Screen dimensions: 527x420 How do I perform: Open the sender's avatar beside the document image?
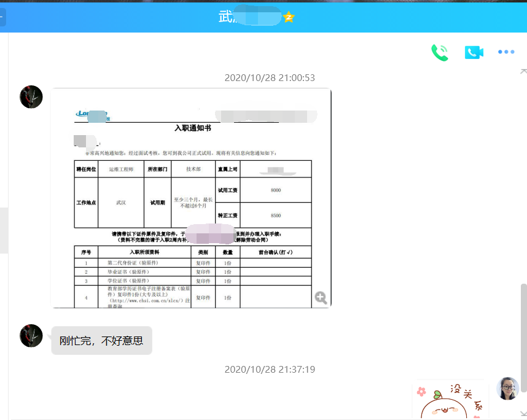pos(31,97)
